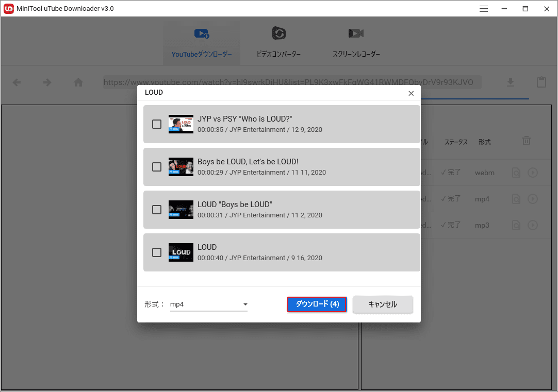The image size is (558, 392).
Task: Play icon for the mp3 row
Action: click(532, 225)
